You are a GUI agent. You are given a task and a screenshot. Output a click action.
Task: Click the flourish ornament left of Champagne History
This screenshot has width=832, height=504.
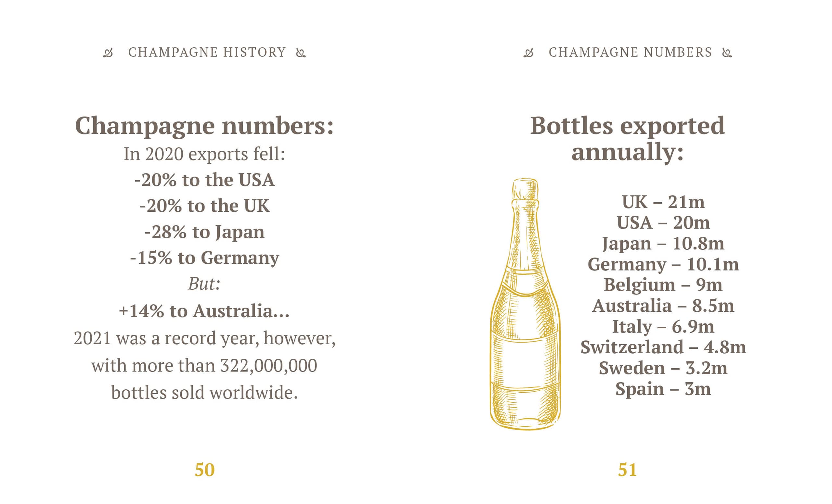[x=108, y=53]
